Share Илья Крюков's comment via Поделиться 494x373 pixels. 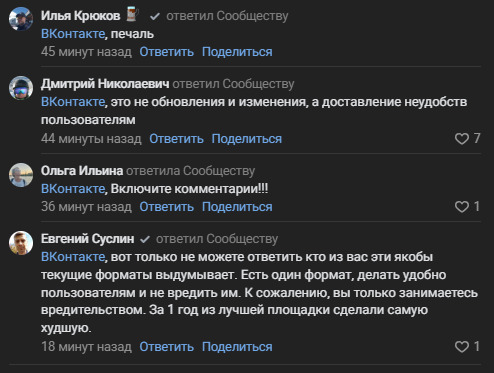point(237,52)
